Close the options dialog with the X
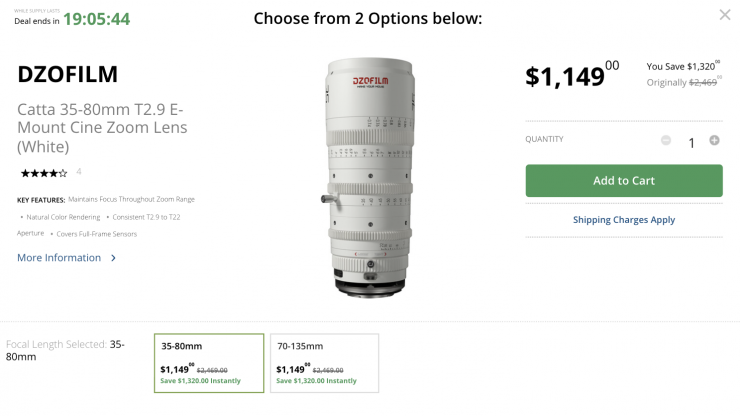Image resolution: width=740 pixels, height=416 pixels. (x=725, y=15)
